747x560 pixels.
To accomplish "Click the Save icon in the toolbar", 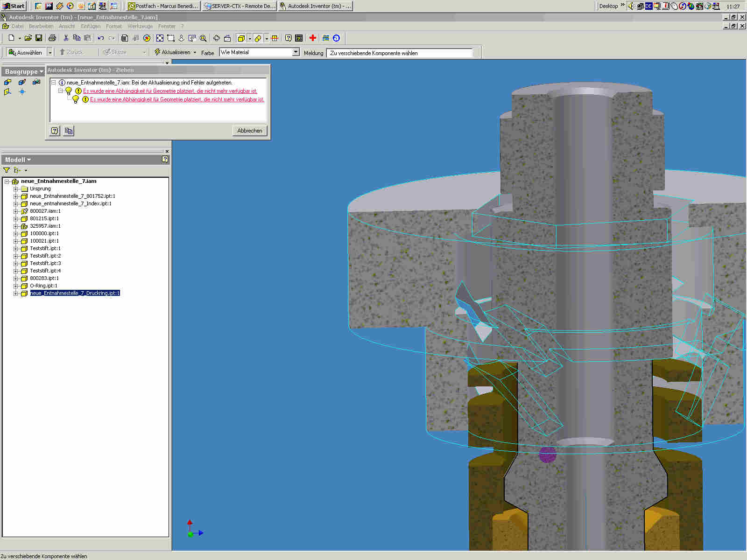I will pos(39,38).
